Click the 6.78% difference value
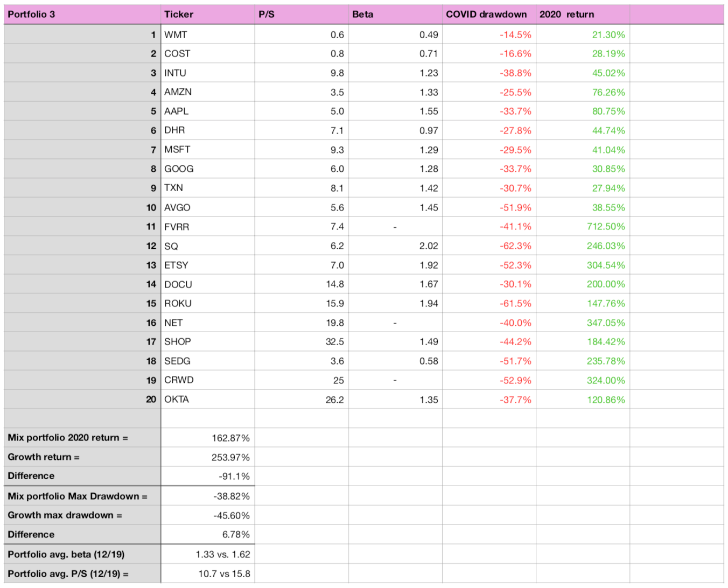The height and width of the screenshot is (588, 728). pyautogui.click(x=207, y=534)
